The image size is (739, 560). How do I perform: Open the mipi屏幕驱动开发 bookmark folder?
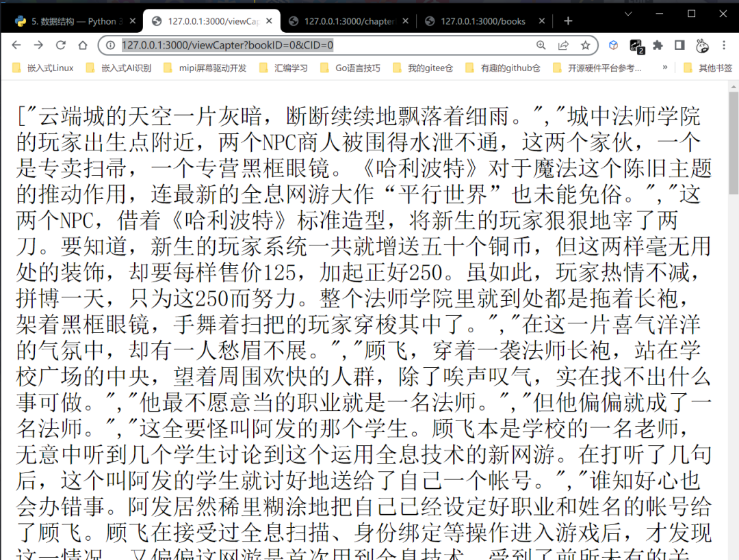point(205,68)
